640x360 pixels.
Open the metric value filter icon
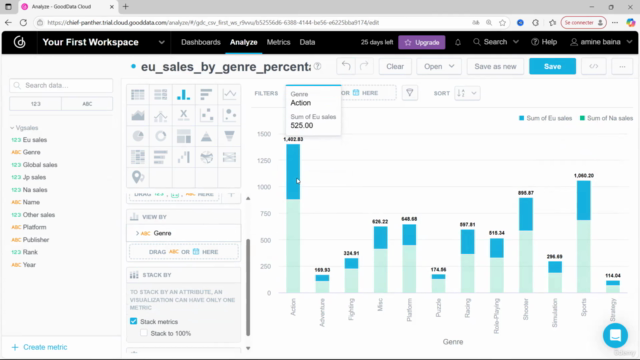coord(409,93)
